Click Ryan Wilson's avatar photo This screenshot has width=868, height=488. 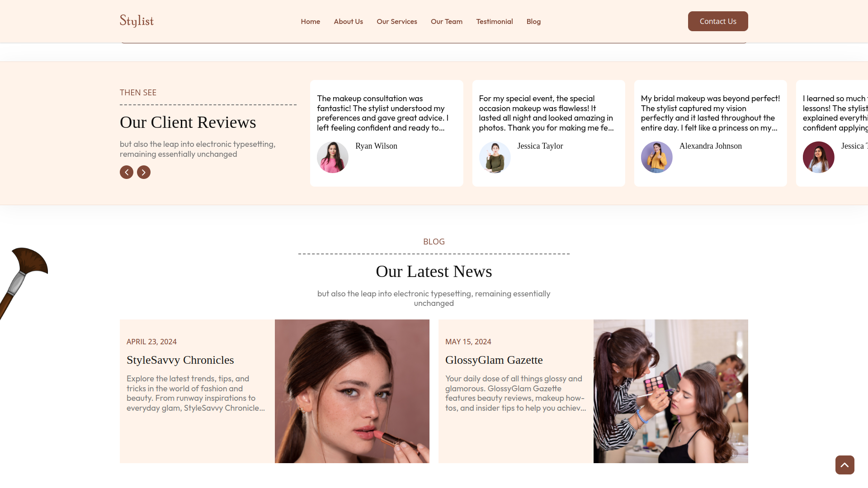(x=333, y=157)
